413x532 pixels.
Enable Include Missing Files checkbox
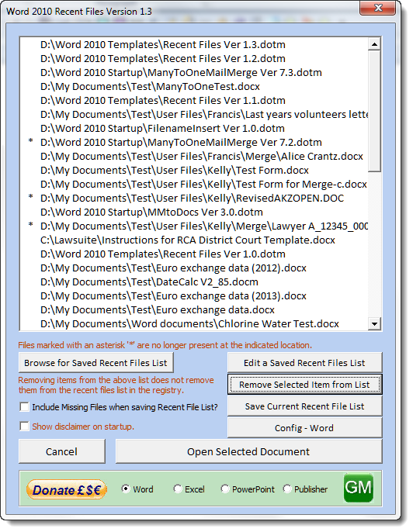click(x=25, y=407)
